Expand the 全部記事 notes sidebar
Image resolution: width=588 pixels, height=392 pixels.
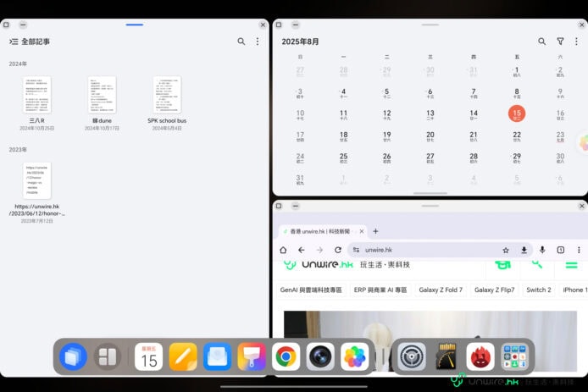click(x=14, y=41)
